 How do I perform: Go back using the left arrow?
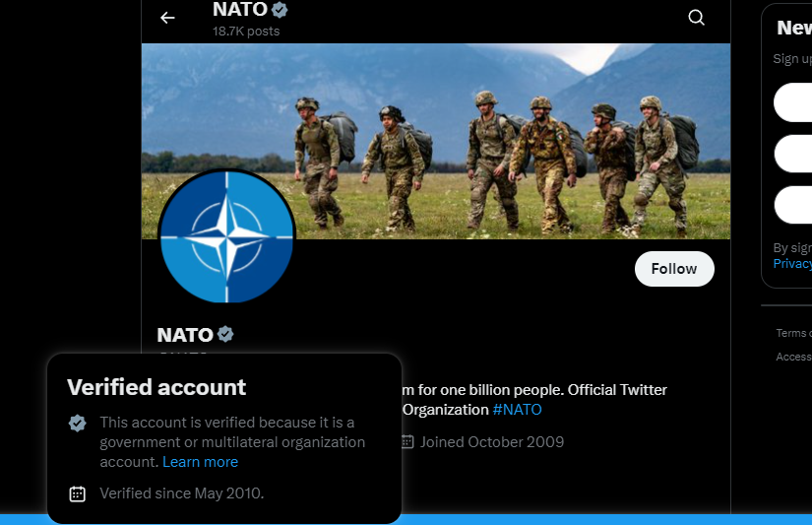(167, 18)
